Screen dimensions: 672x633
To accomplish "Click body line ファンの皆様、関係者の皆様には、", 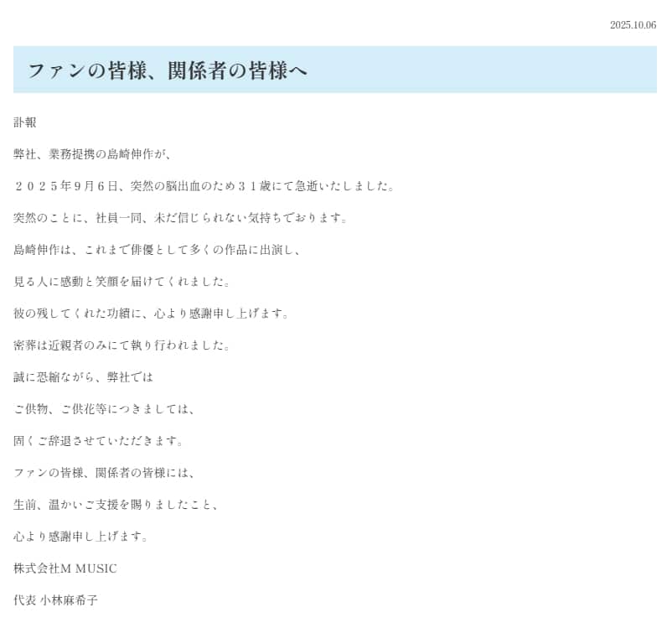I will coord(104,473).
